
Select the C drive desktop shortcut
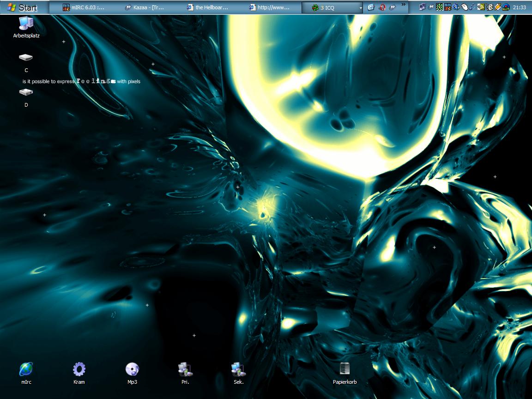(x=26, y=58)
